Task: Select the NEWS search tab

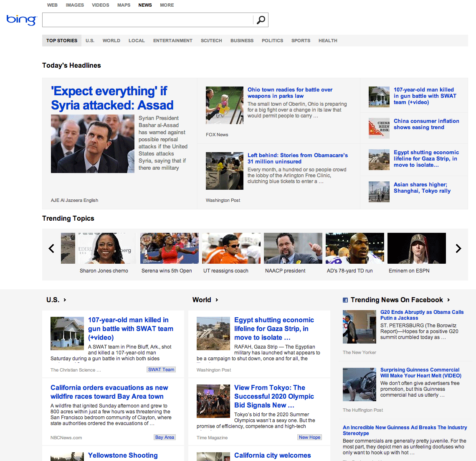Action: pyautogui.click(x=145, y=5)
